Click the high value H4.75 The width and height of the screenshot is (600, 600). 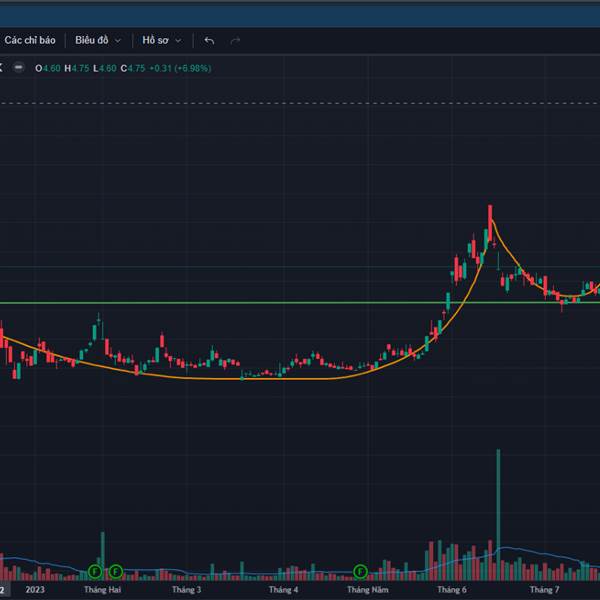tap(77, 68)
